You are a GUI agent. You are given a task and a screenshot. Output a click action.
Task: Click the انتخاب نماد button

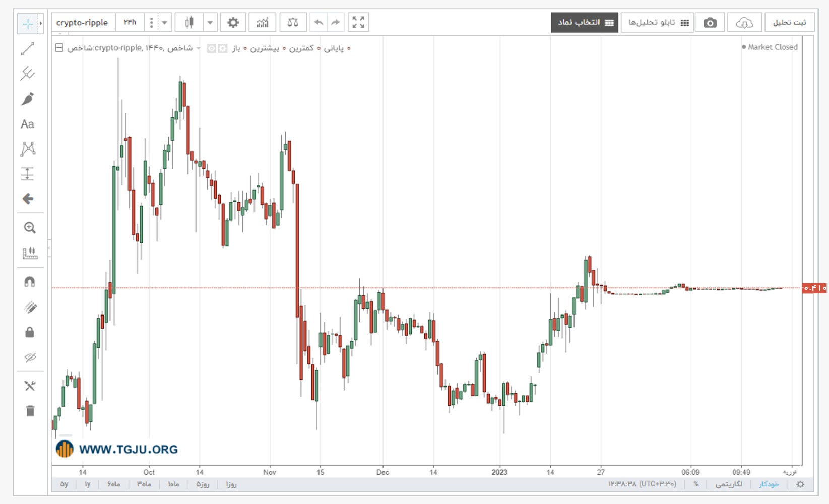(x=585, y=23)
